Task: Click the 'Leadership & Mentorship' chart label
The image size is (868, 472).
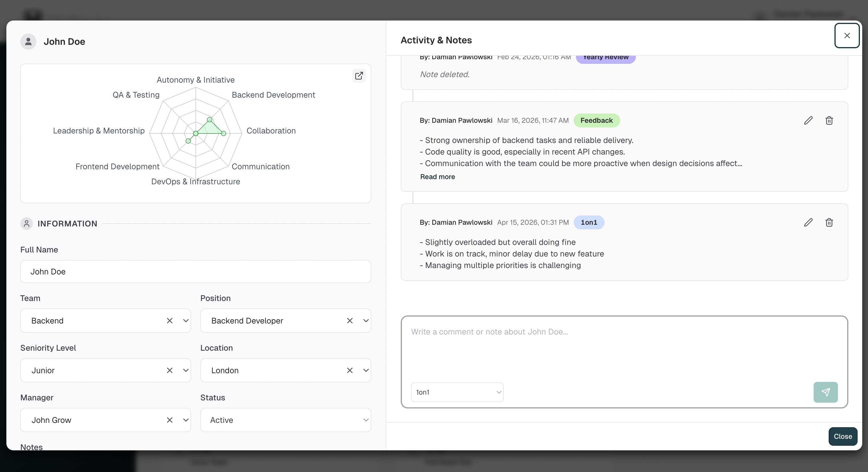Action: 99,131
